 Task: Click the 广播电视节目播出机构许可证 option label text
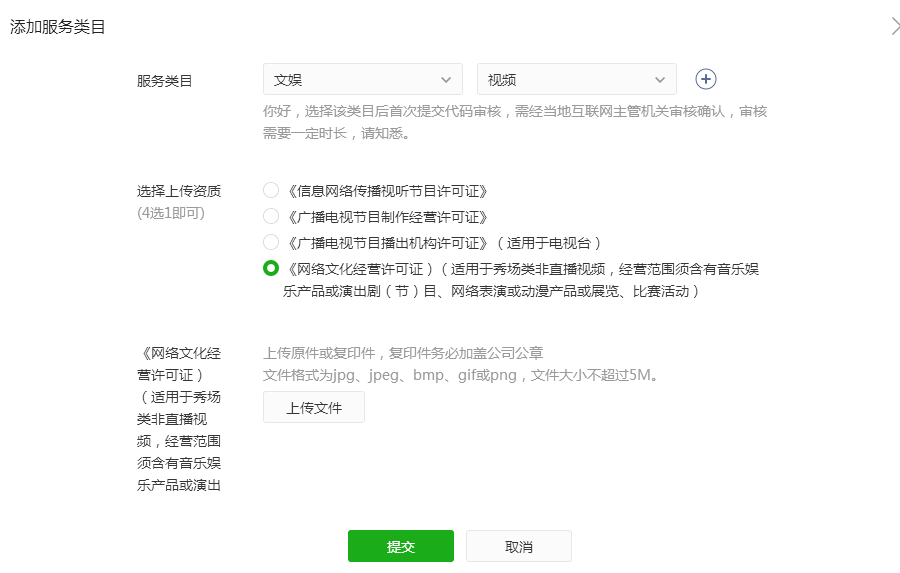443,243
